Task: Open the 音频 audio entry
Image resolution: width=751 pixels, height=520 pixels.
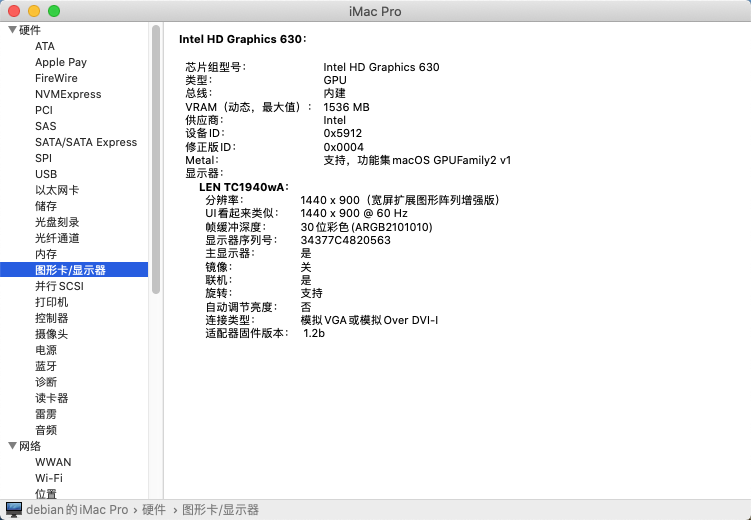Action: coord(46,430)
